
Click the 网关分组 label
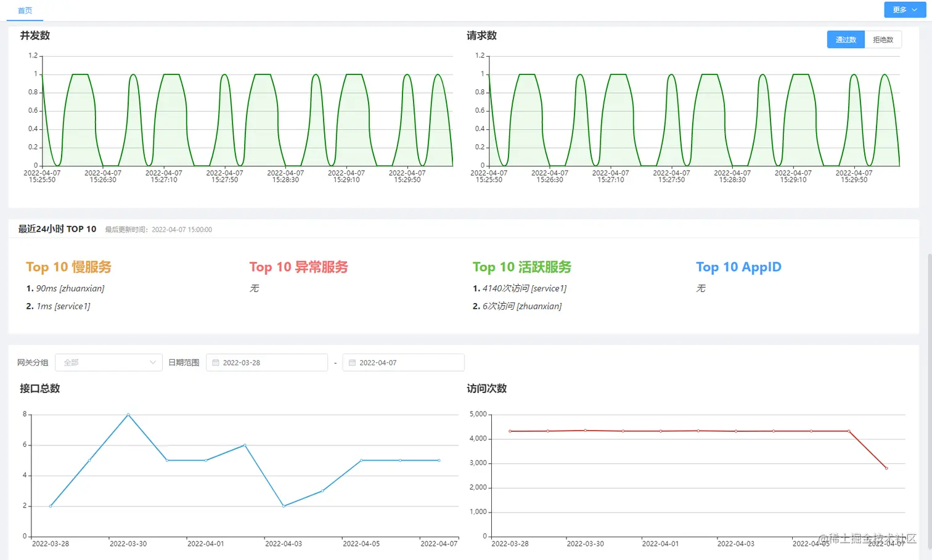33,362
